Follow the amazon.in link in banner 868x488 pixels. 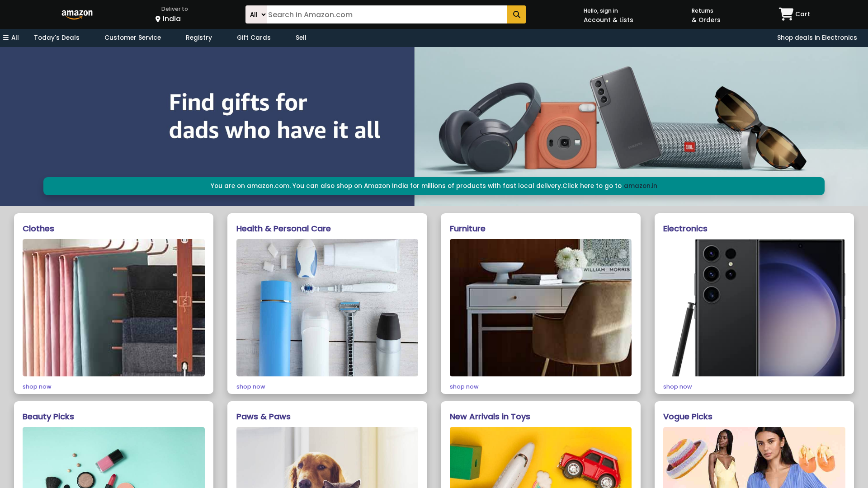click(x=641, y=186)
